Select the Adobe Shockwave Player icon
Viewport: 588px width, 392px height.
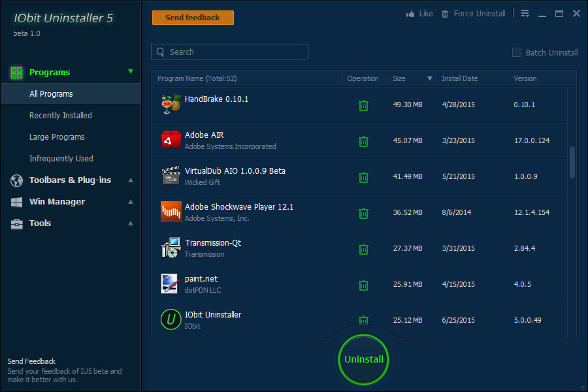(171, 212)
